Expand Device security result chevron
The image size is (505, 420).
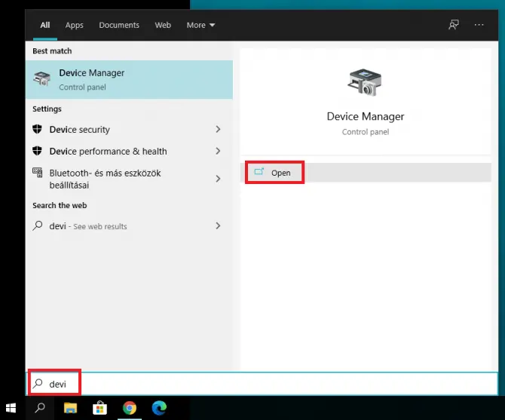click(x=218, y=129)
